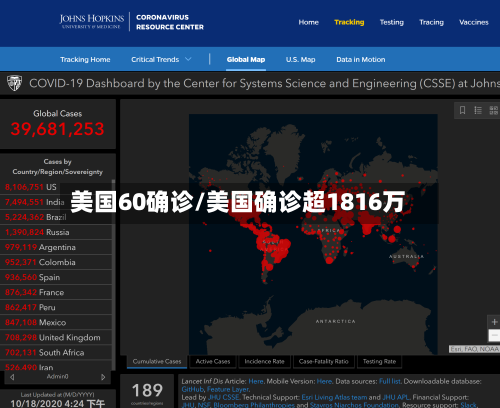The image size is (500, 408).
Task: Click the Admin0 level label
Action: coord(57,376)
